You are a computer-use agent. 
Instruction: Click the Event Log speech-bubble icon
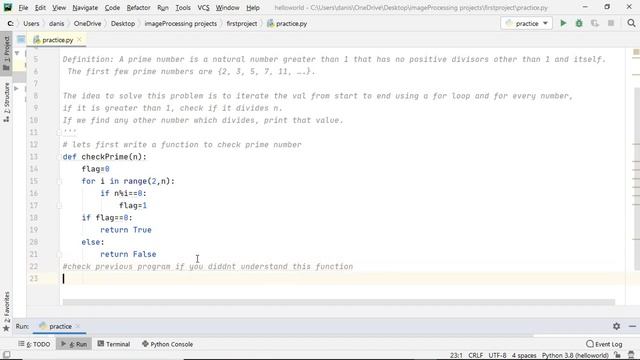pyautogui.click(x=589, y=344)
